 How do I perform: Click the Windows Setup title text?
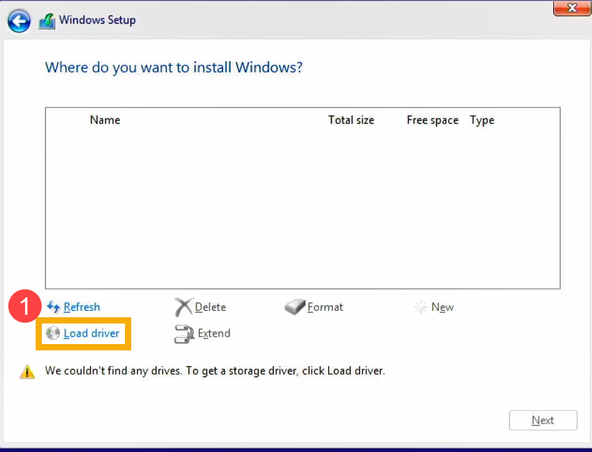97,20
